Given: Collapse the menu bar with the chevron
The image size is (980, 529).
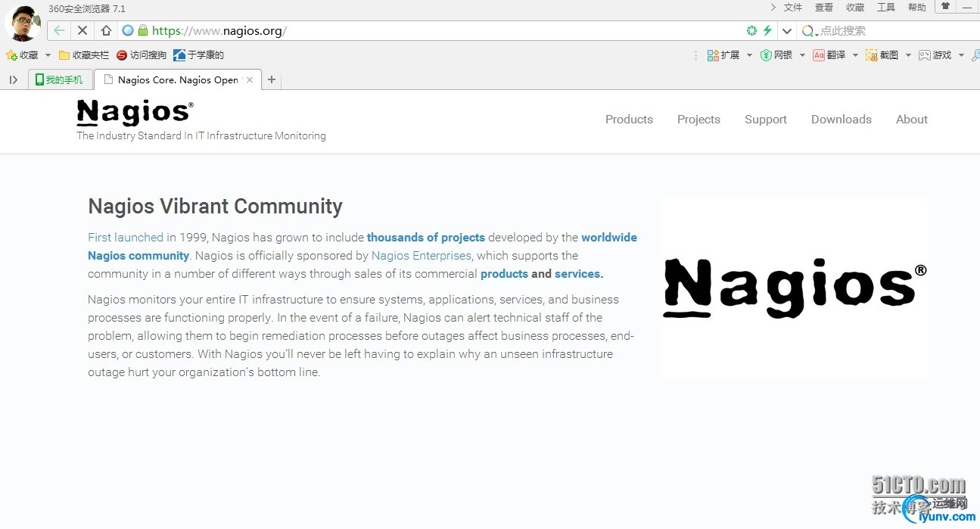Looking at the screenshot, I should point(773,8).
